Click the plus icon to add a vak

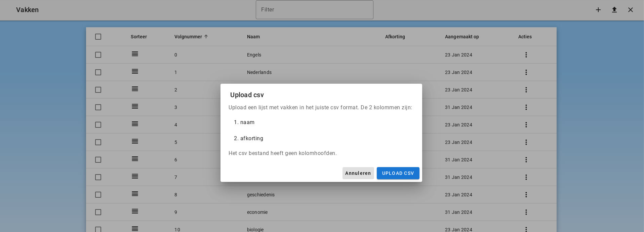[x=598, y=10]
